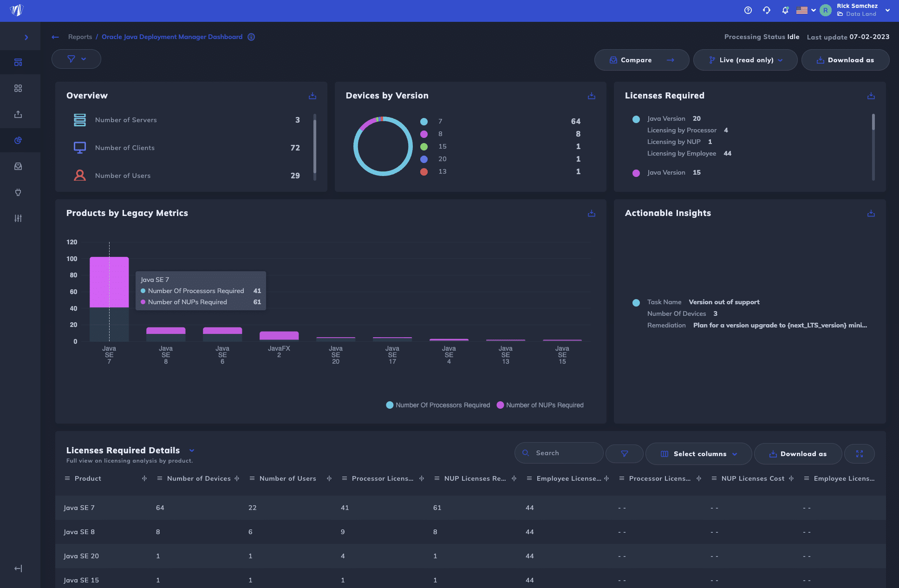Click table Download as button
Image resolution: width=899 pixels, height=588 pixels.
click(798, 454)
